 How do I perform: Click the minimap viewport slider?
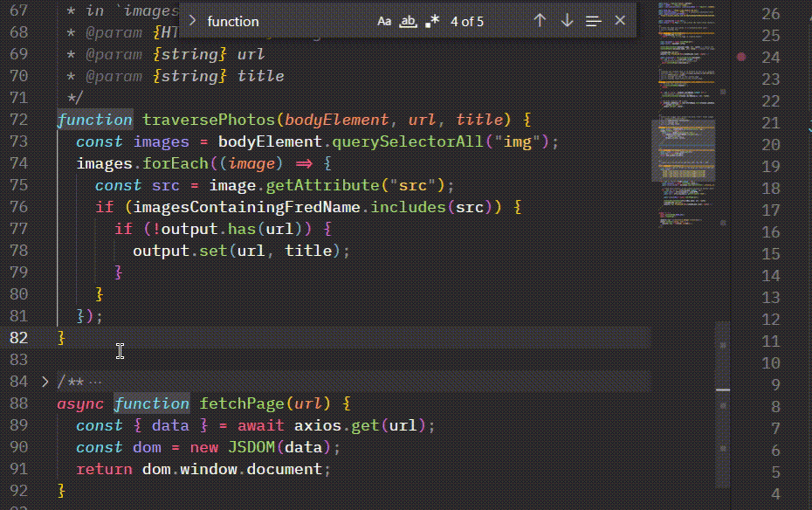(x=684, y=151)
